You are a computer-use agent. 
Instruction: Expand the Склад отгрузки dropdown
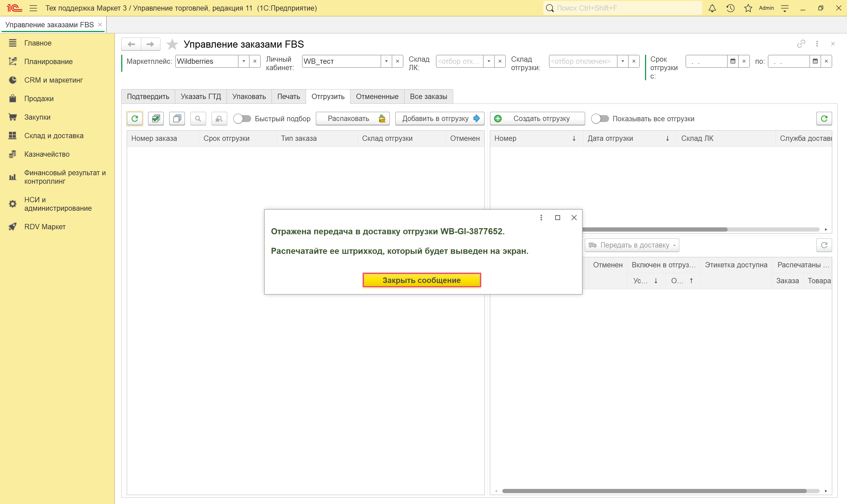pyautogui.click(x=623, y=61)
